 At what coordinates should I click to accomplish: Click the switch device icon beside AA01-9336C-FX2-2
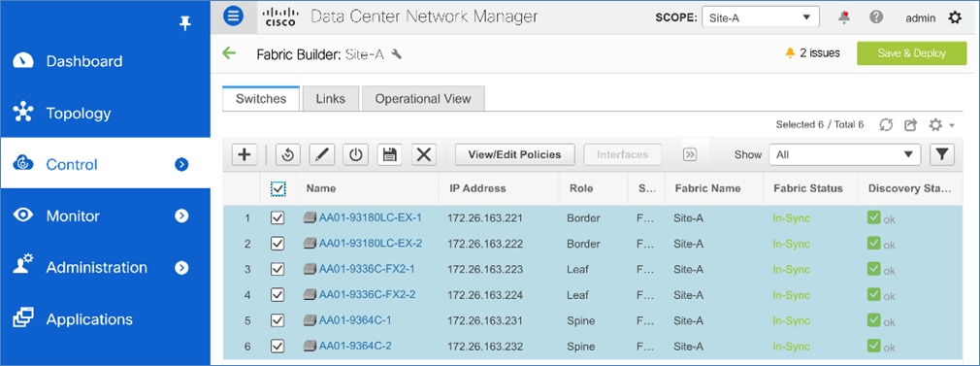(x=310, y=295)
